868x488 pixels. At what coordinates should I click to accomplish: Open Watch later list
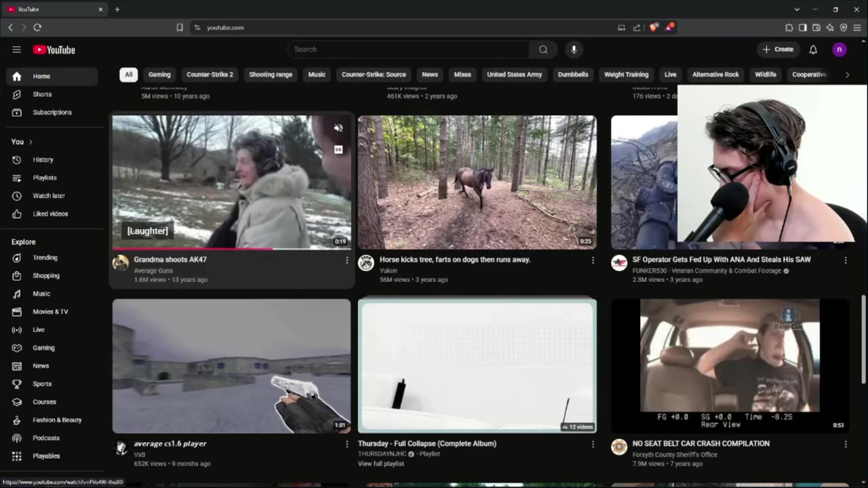pos(52,196)
